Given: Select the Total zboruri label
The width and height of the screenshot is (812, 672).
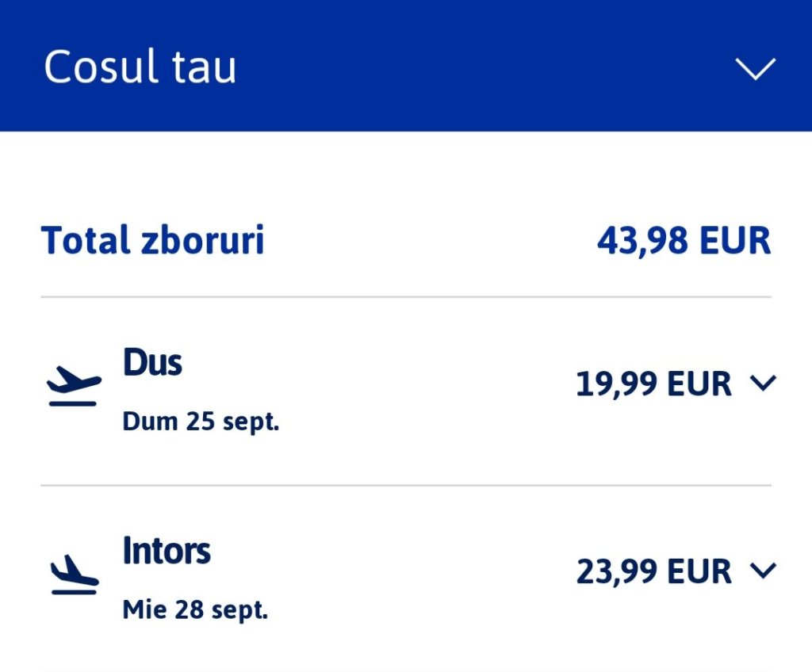Looking at the screenshot, I should (152, 240).
